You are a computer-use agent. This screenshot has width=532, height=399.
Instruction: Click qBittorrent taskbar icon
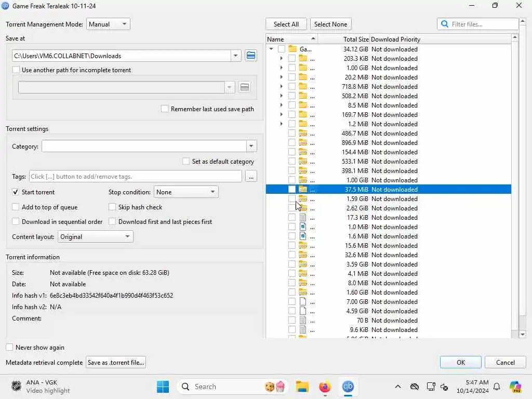348,387
